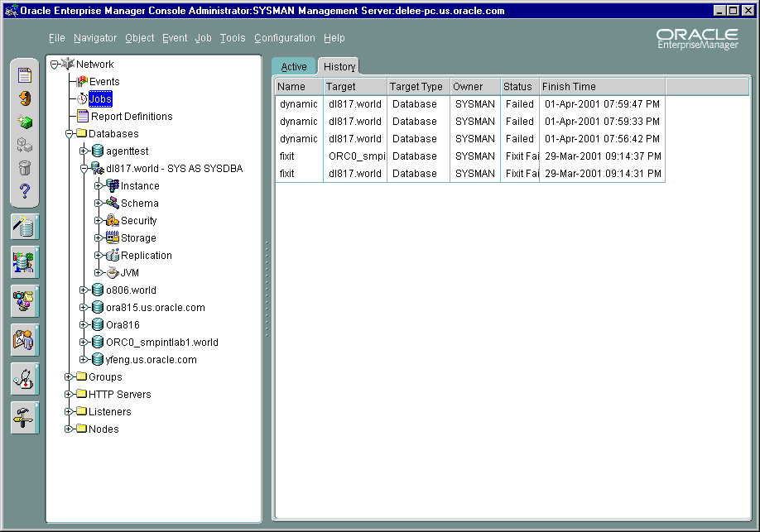Expand the Listeners folder
760x532 pixels.
coord(69,411)
